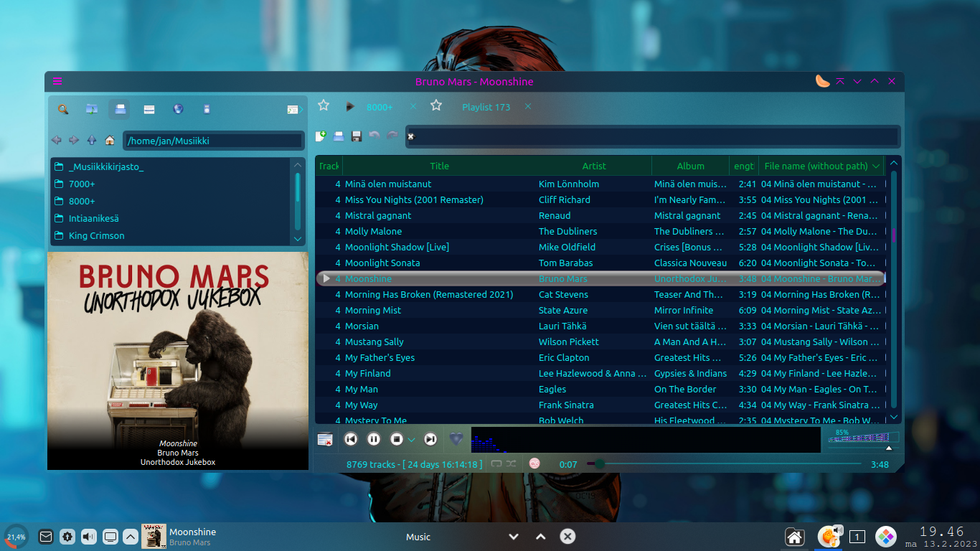980x551 pixels.
Task: Sort by the Length column header
Action: [744, 166]
